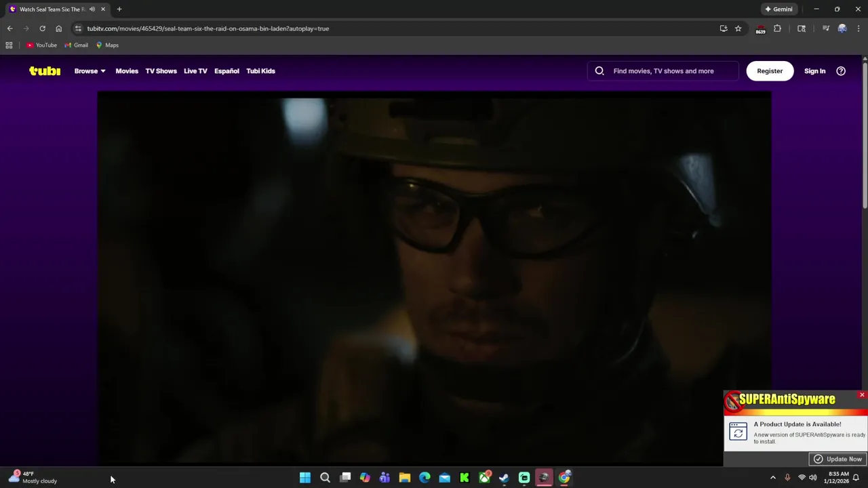Open YouTube bookmark
This screenshot has height=488, width=868.
pos(41,45)
